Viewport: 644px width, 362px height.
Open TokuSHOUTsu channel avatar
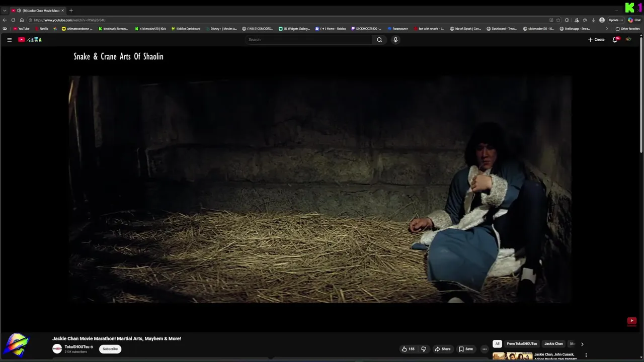click(57, 349)
